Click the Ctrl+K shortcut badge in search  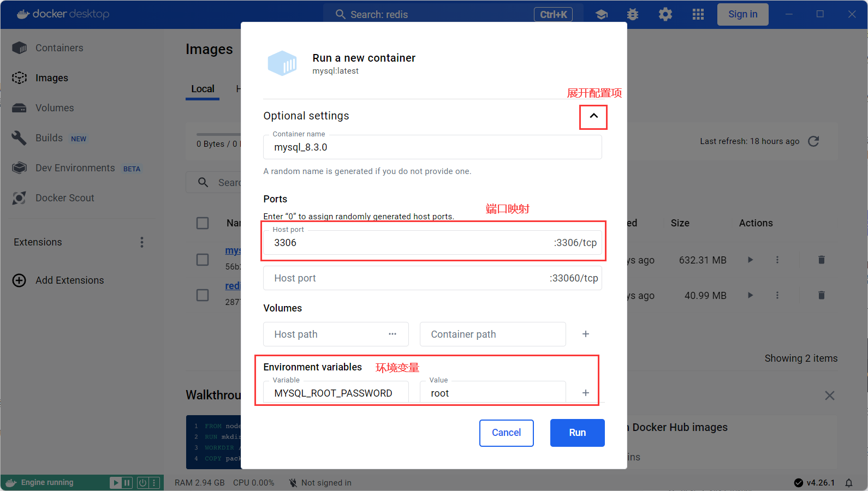click(x=554, y=15)
